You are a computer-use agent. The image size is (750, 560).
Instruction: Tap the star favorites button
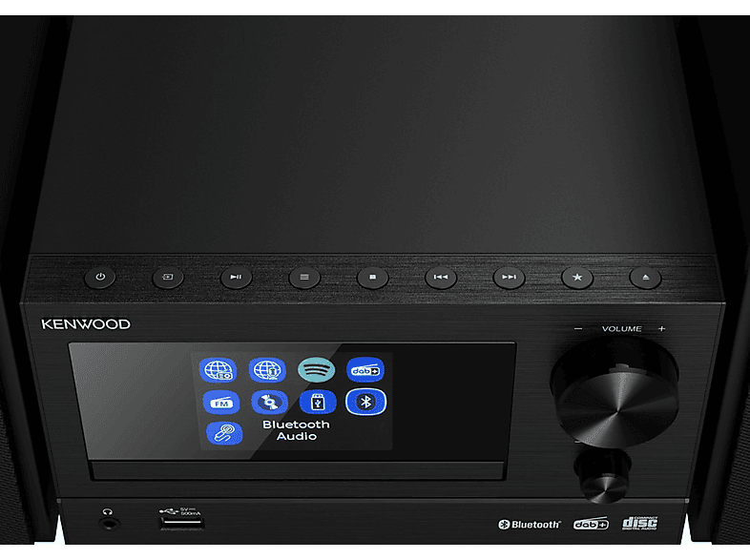click(x=577, y=278)
